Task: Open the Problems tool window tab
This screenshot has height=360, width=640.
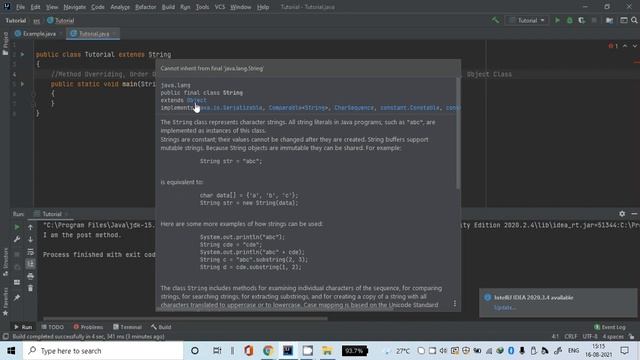Action: tap(88, 327)
